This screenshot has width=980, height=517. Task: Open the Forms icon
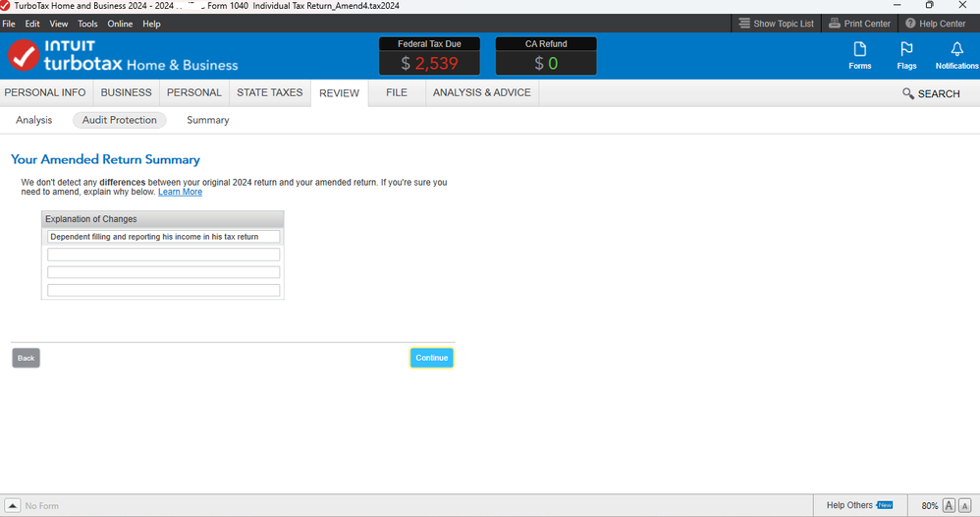click(x=859, y=55)
